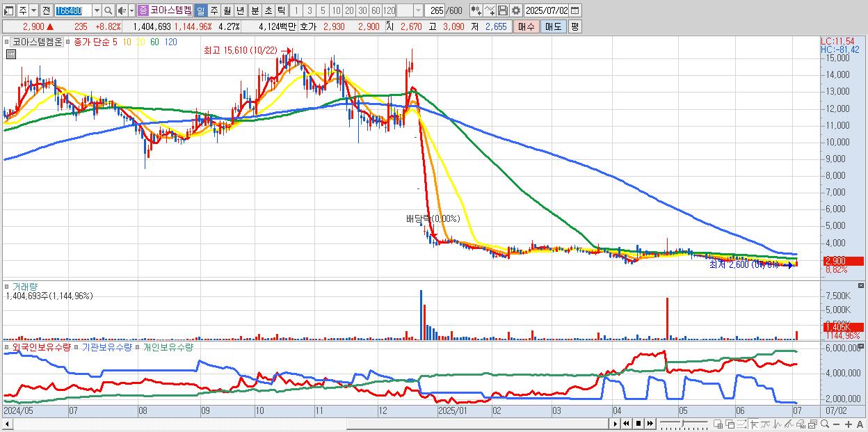868x432 pixels.
Task: Select the 년 (yearly) period toggle
Action: tap(240, 11)
